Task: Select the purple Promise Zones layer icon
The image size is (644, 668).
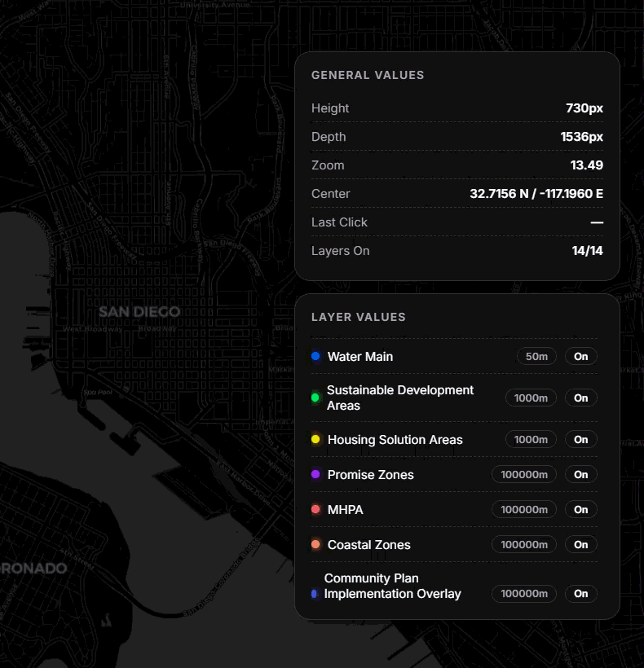Action: click(x=314, y=474)
